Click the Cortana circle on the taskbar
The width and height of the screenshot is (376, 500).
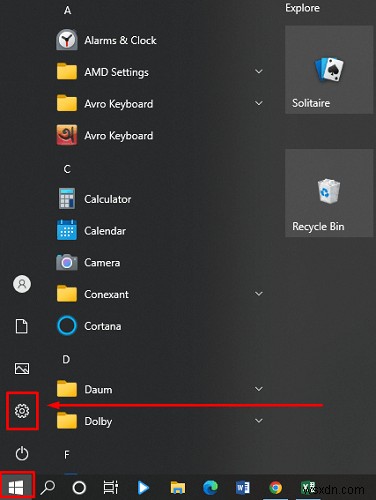[79, 488]
